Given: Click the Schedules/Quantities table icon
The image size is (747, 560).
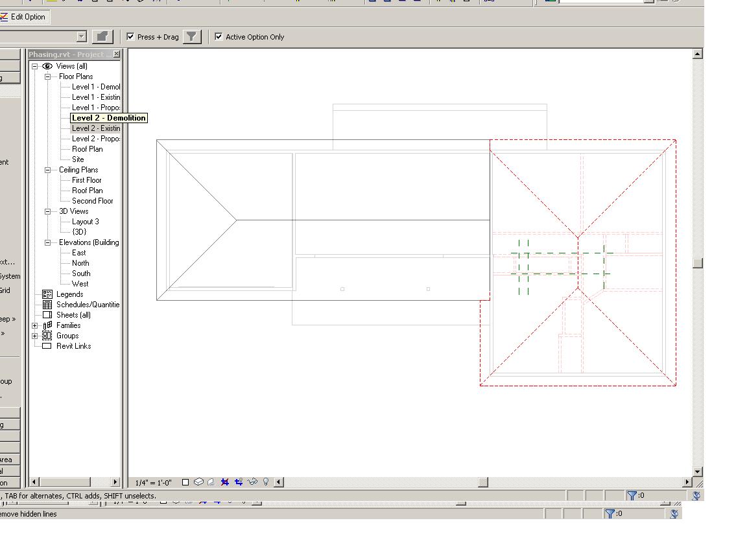Looking at the screenshot, I should pos(47,305).
